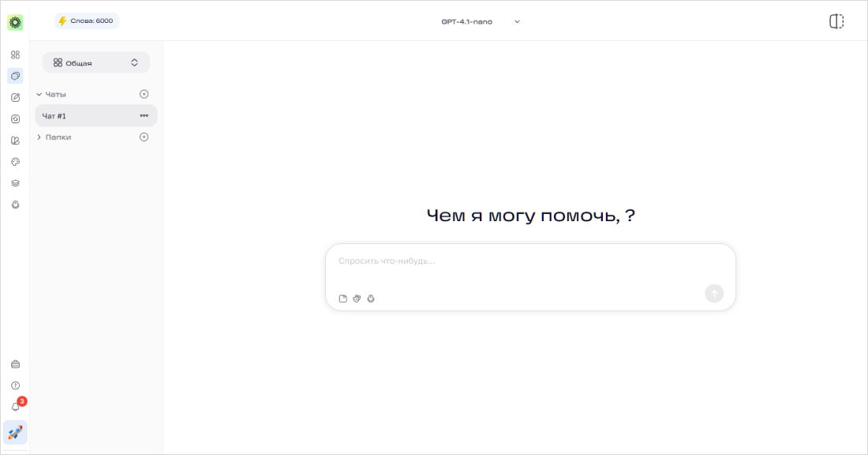Open the Общая workspace selector

click(x=95, y=62)
